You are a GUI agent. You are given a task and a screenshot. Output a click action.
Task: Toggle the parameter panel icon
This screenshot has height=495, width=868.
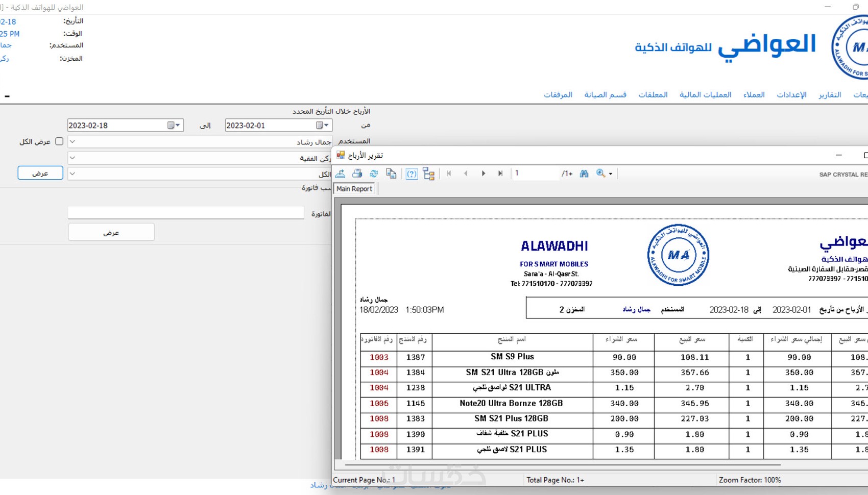(x=412, y=174)
